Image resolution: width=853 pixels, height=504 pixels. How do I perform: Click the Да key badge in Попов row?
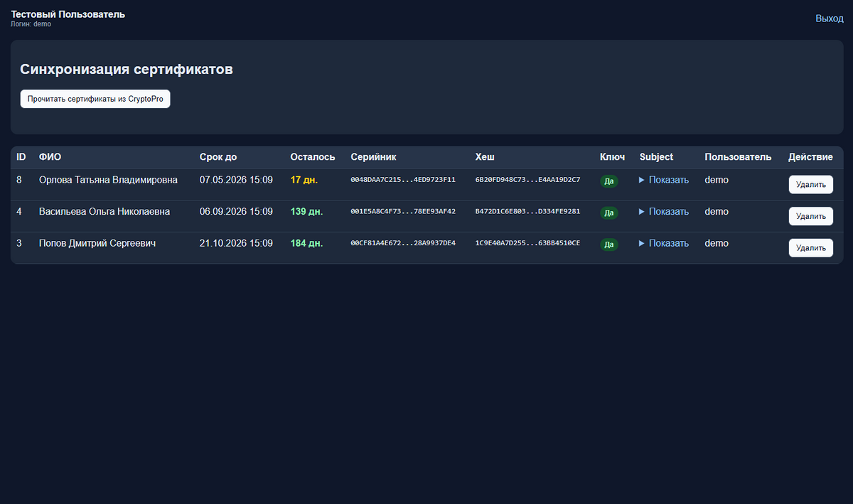tap(609, 245)
